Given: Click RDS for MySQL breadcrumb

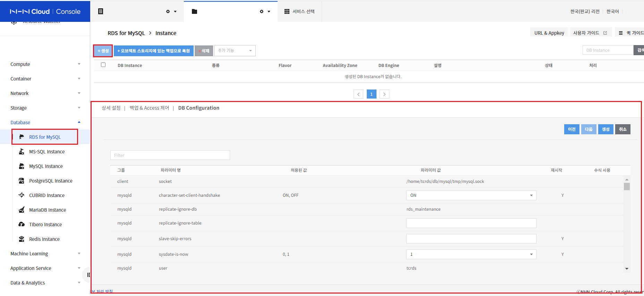Looking at the screenshot, I should point(126,33).
